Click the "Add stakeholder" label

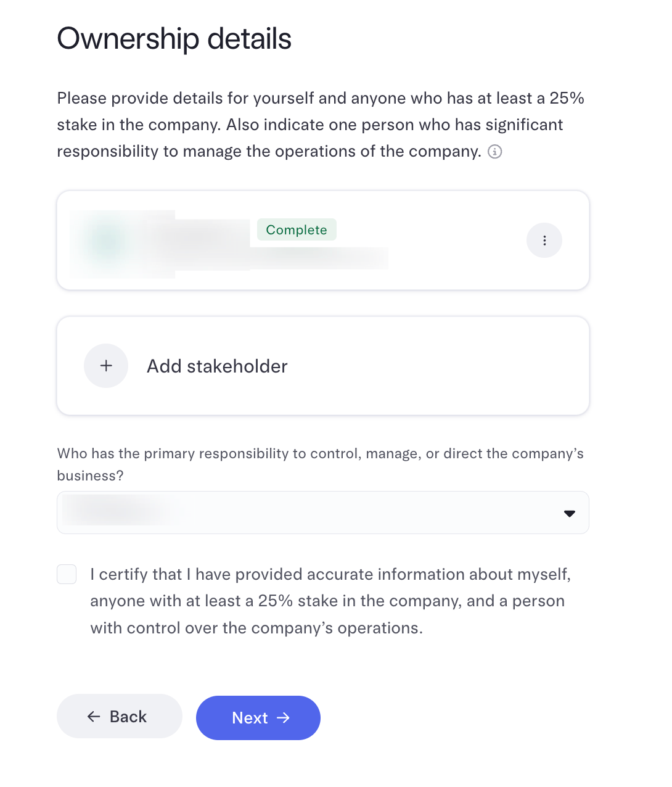(217, 366)
